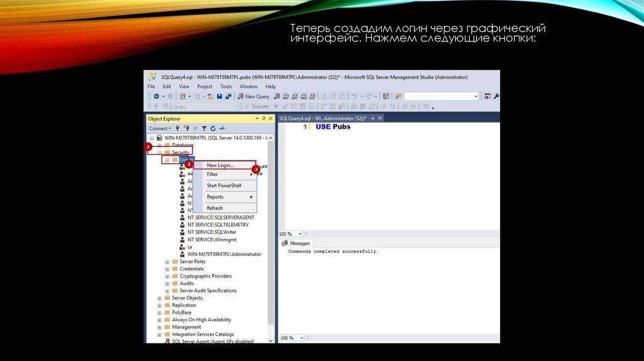Open the File menu

(152, 87)
